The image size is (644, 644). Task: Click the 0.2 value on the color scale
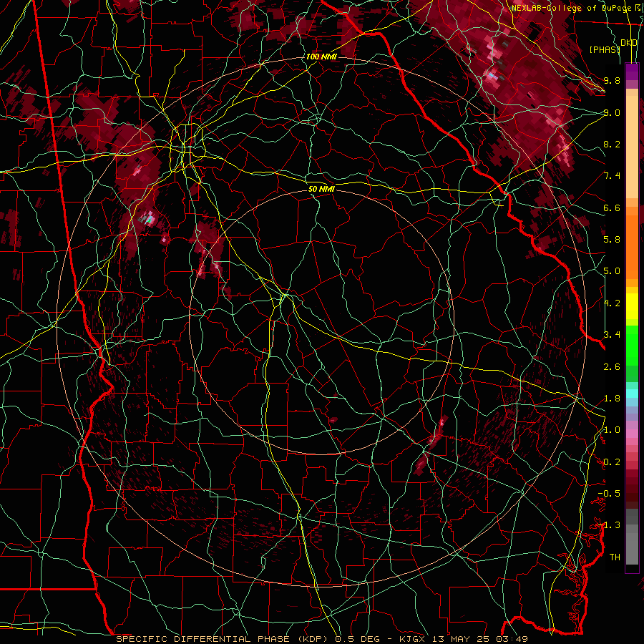coord(612,462)
